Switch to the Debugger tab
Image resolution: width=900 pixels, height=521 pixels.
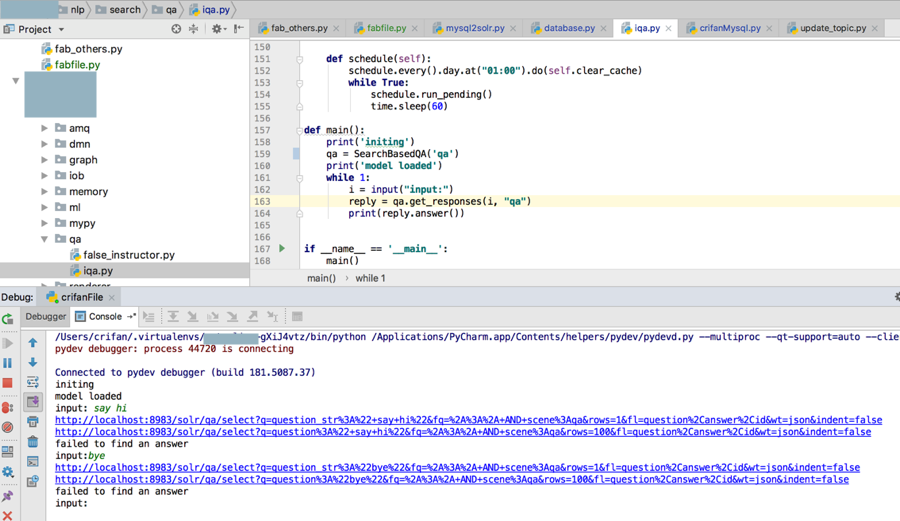coord(46,317)
